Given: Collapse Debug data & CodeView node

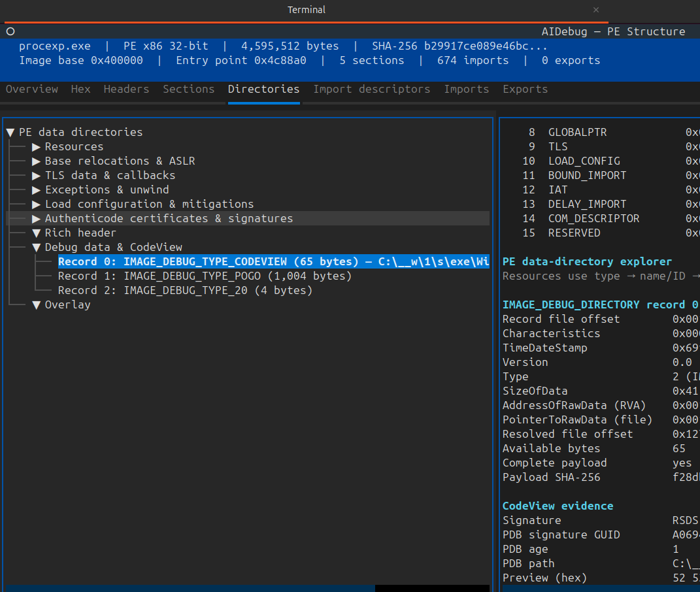Looking at the screenshot, I should click(x=37, y=248).
